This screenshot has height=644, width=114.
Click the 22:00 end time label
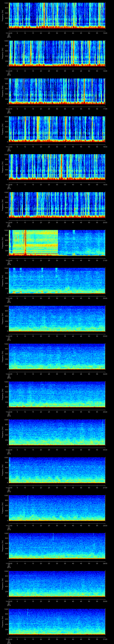tap(105, 298)
